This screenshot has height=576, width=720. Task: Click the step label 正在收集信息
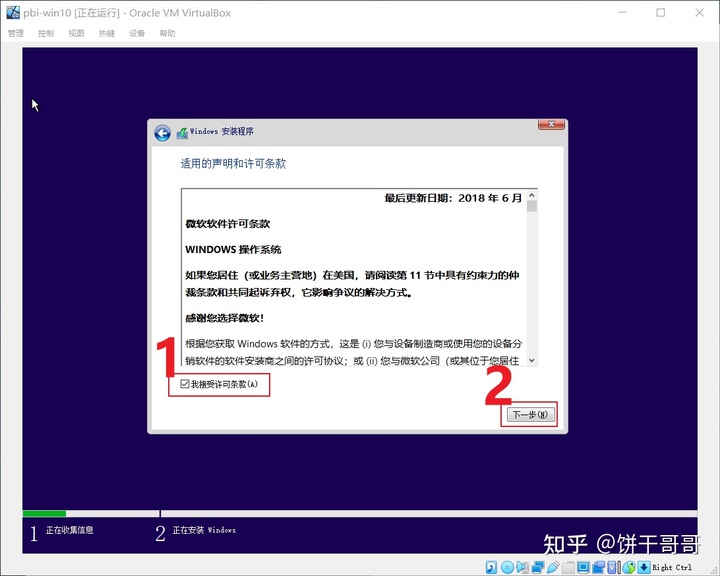coord(69,530)
